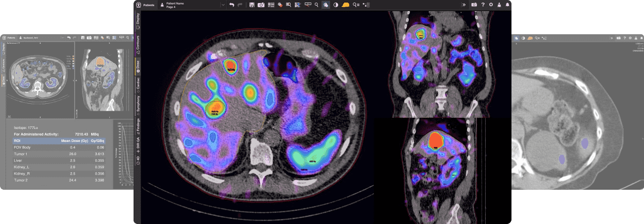
Task: Open the help icon in right window
Action: coord(624,38)
